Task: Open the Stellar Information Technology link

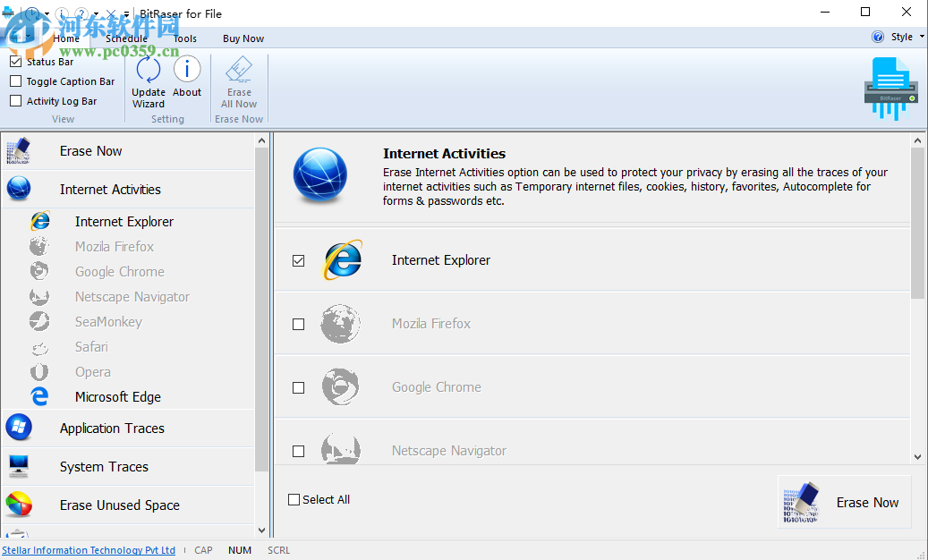Action: pyautogui.click(x=88, y=550)
